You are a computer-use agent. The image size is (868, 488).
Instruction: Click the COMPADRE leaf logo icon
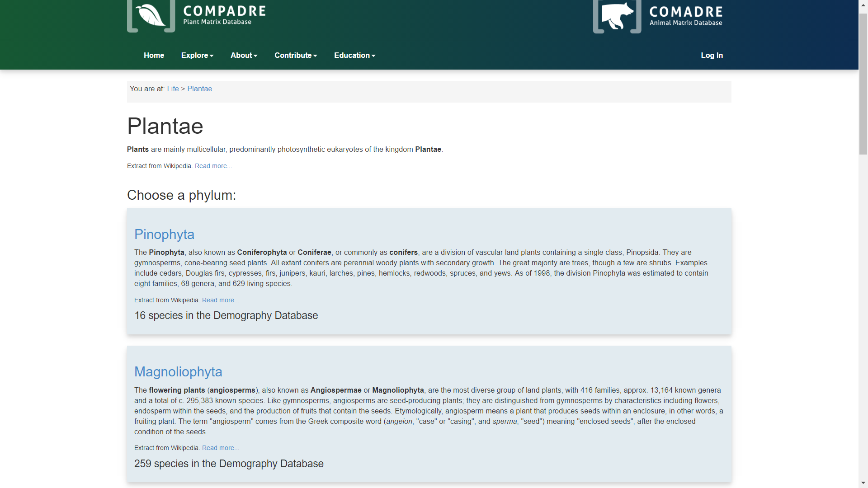click(151, 15)
